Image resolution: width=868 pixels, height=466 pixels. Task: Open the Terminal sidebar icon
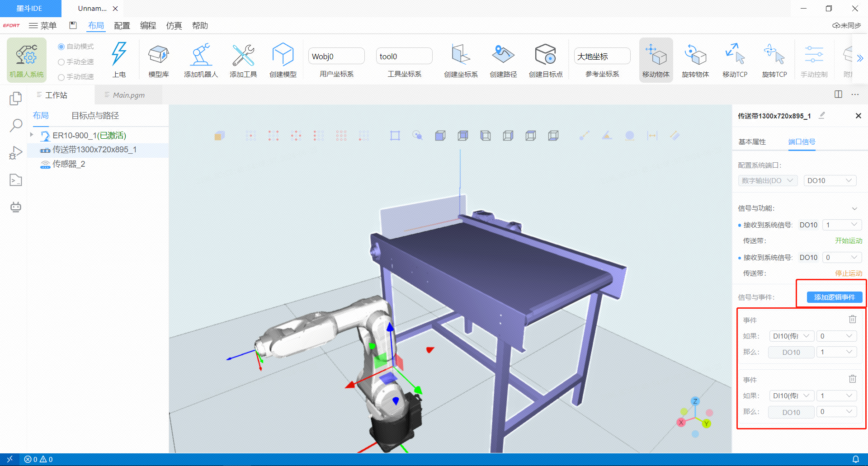coord(16,180)
